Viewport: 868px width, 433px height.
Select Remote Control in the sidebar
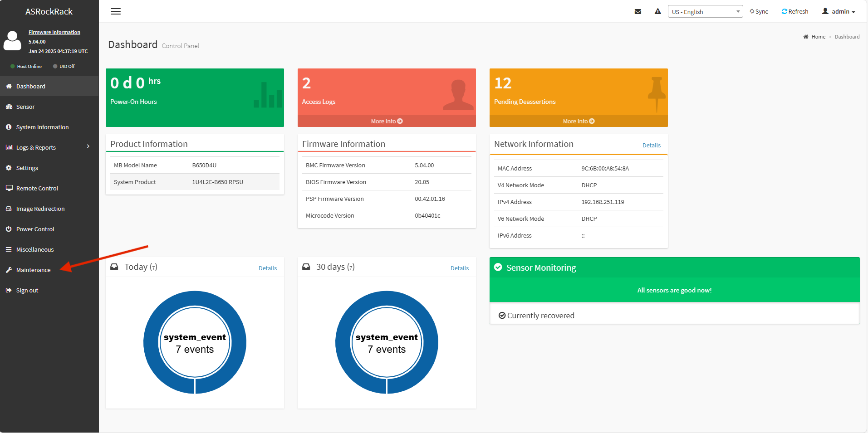[37, 188]
